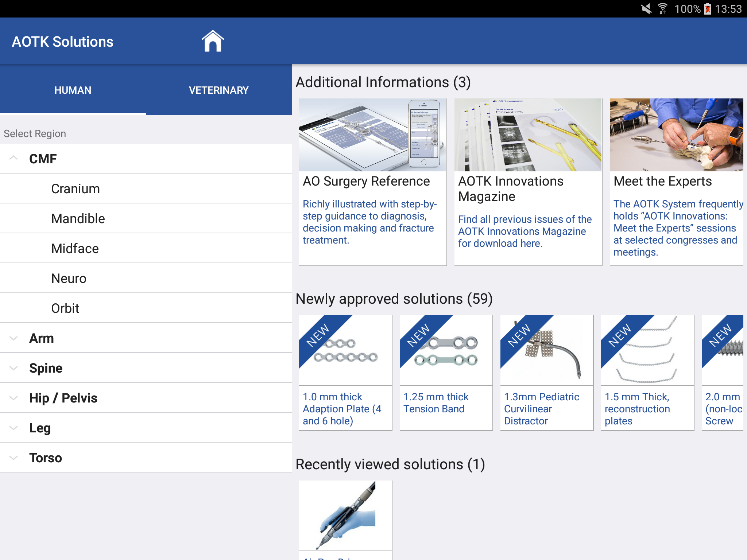
Task: Tap 'Recently viewed solutions (1)' heading
Action: pyautogui.click(x=390, y=464)
